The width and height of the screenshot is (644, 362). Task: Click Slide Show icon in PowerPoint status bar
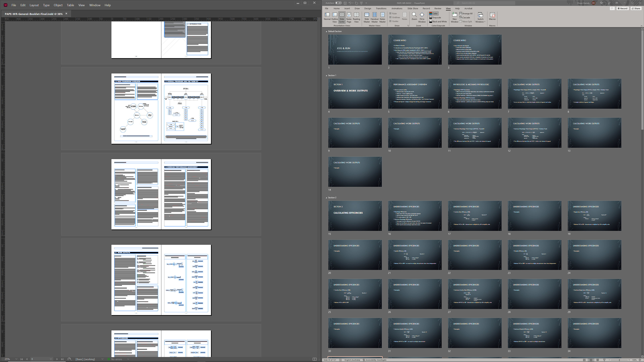(x=604, y=360)
